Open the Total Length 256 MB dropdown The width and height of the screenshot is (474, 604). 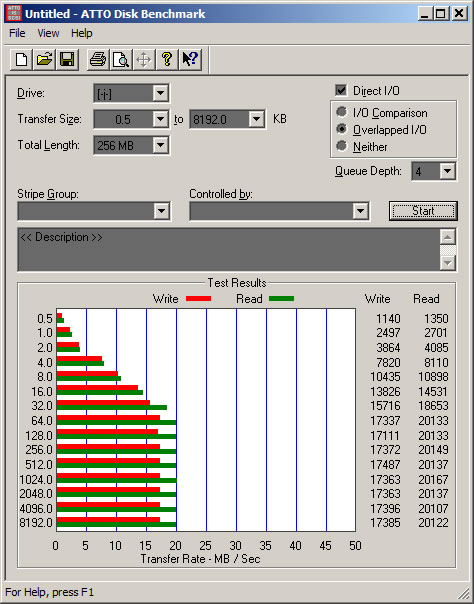[160, 145]
